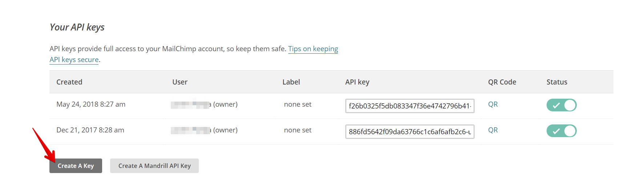Select API key field starting with f26b0325

(410, 106)
